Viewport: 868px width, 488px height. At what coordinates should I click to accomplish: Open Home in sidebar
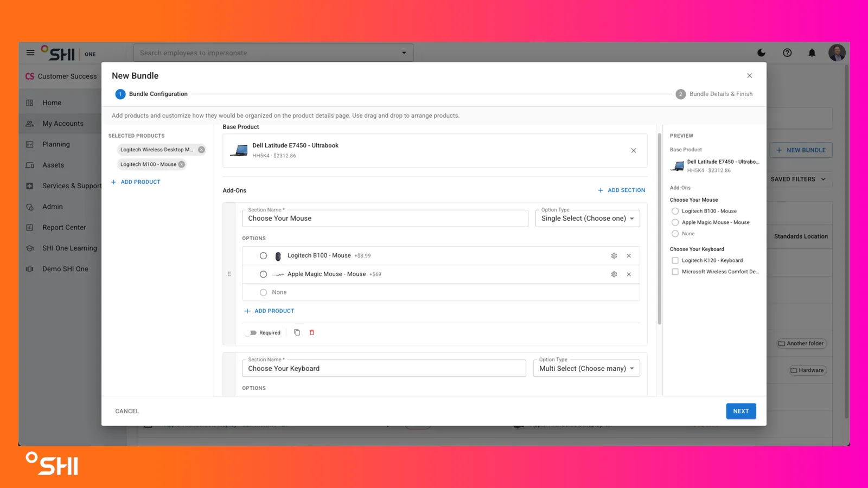[52, 102]
